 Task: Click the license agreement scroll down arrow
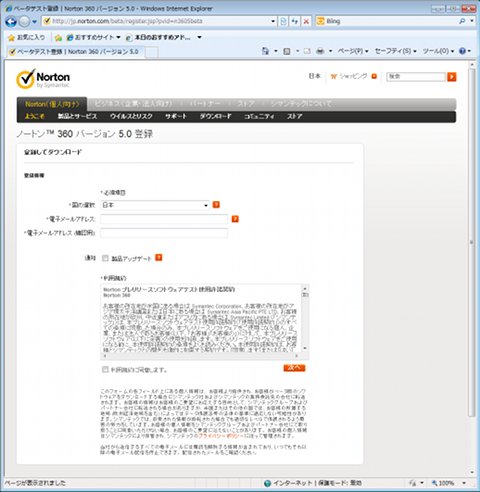305,348
